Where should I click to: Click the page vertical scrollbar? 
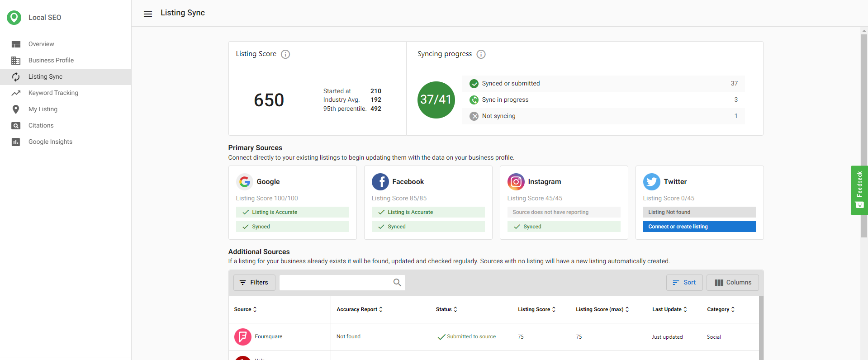(x=864, y=136)
